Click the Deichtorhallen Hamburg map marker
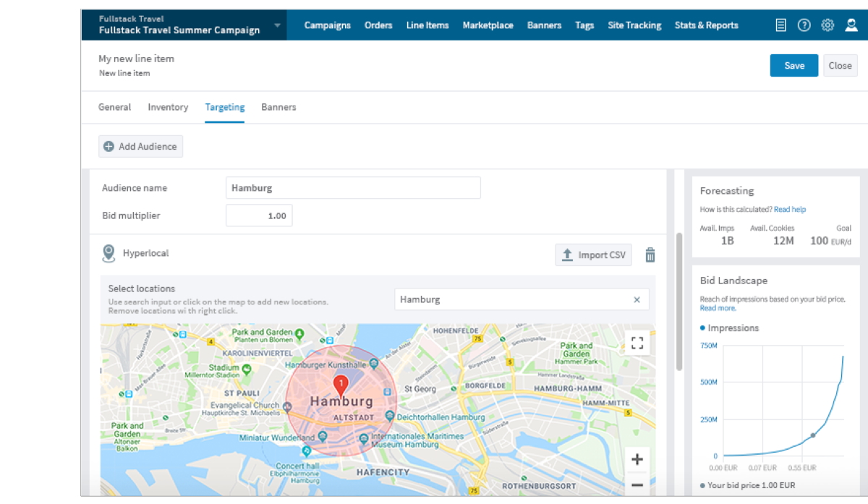The width and height of the screenshot is (868, 504). coord(390,417)
